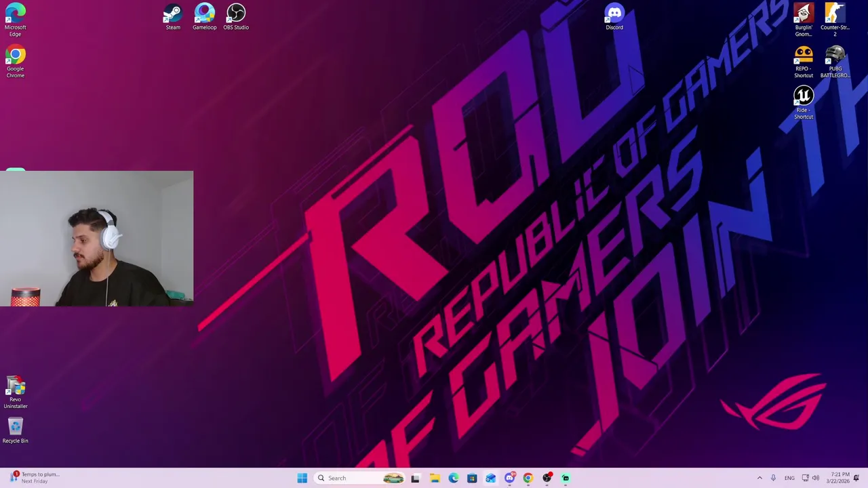
Task: Select the Burglin' Gnomes desktop shortcut
Action: coord(804,20)
